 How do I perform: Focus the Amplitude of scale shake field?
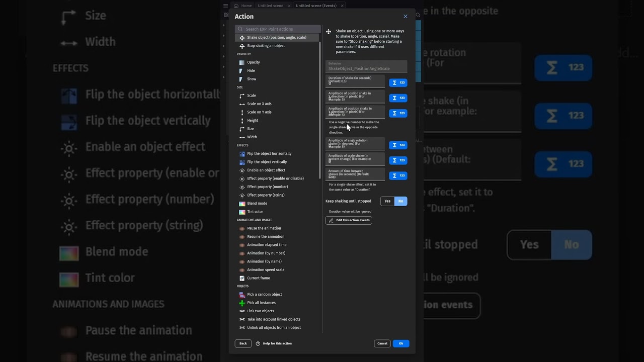pyautogui.click(x=355, y=160)
